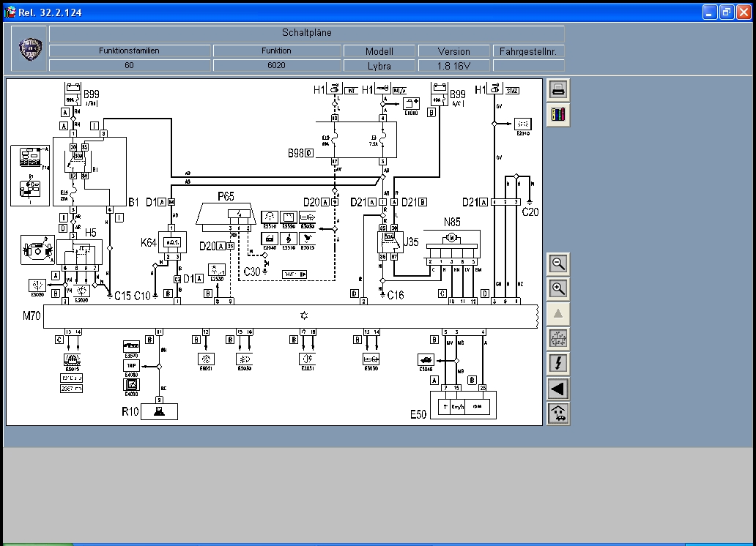Select the J35 relay symbol
Viewport: 756px width, 546px height.
point(390,242)
